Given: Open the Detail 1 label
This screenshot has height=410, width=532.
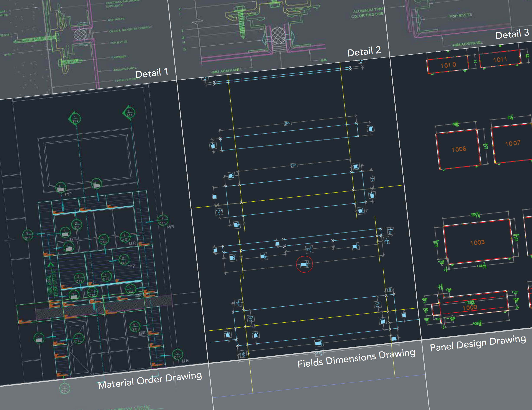Looking at the screenshot, I should click(x=151, y=73).
